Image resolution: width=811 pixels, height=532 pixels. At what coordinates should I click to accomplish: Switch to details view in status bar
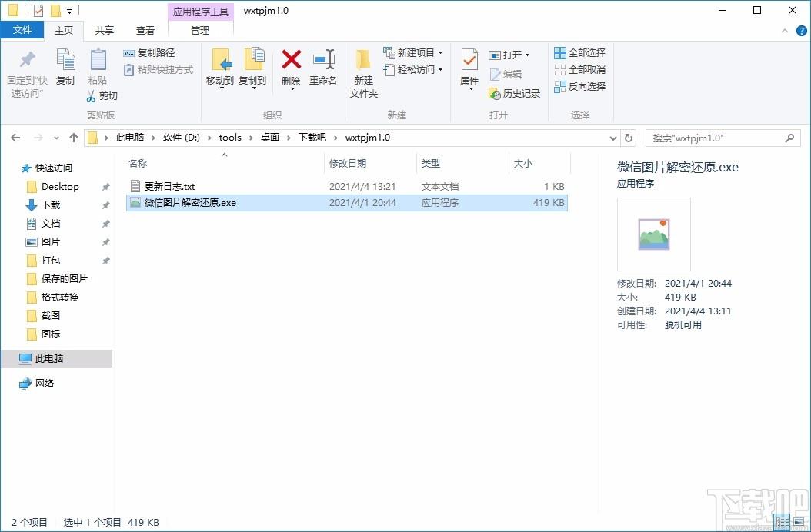(782, 521)
